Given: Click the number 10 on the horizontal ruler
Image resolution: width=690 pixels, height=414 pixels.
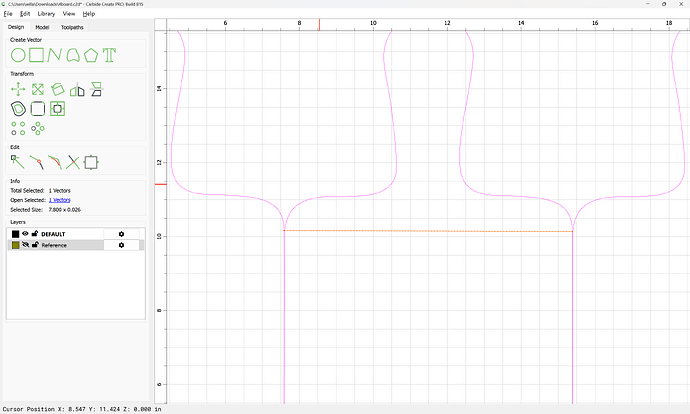Looking at the screenshot, I should [373, 23].
